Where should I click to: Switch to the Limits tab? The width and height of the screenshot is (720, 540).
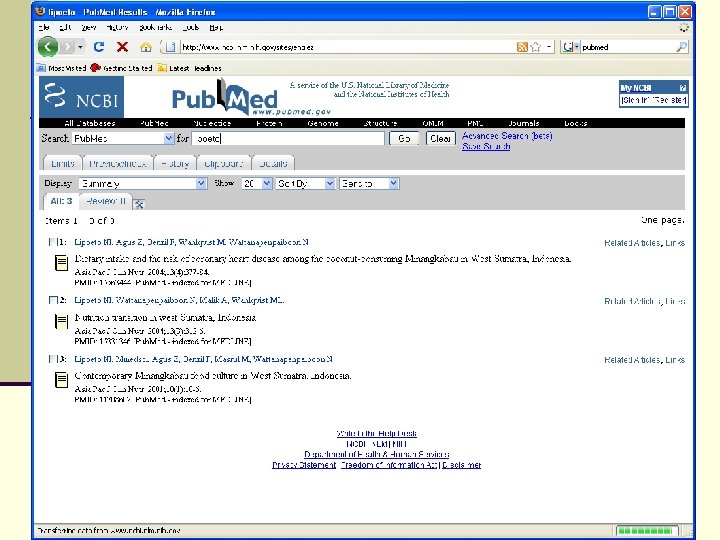click(62, 163)
